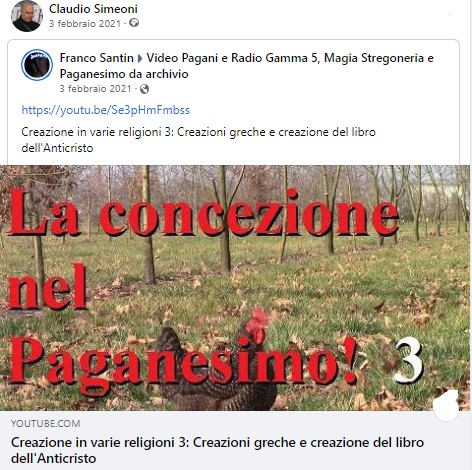472x470 pixels.
Task: Open the youtu.be/Se3pHmFmbss link
Action: 106,110
